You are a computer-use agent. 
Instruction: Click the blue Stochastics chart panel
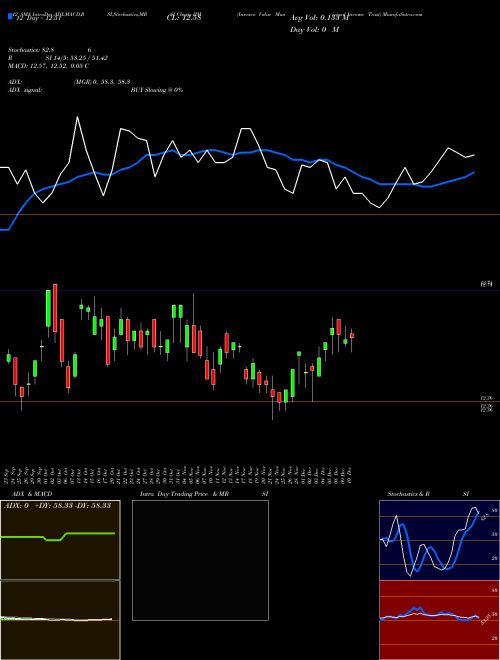[x=439, y=540]
